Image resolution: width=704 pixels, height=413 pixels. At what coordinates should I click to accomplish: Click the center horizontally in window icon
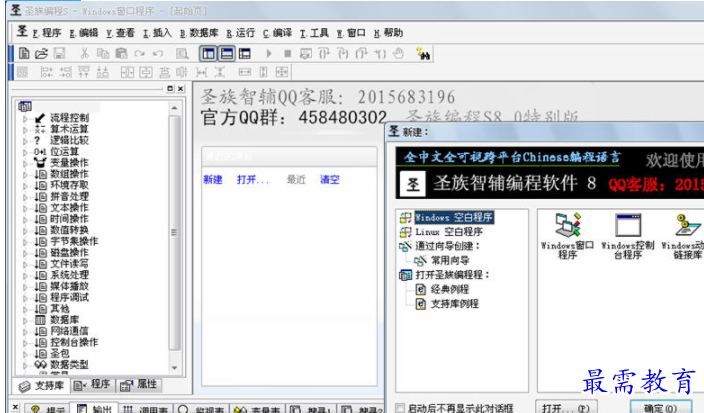[x=128, y=72]
